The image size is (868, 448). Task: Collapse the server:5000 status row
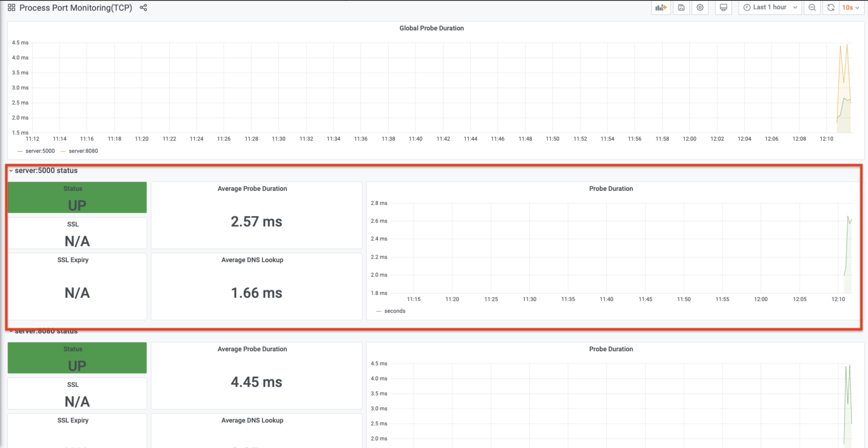coord(46,170)
